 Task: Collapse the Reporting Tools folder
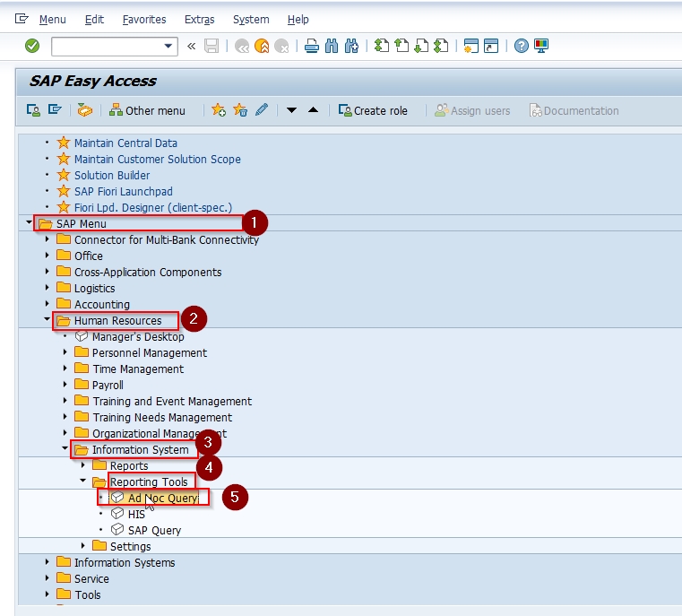(82, 481)
